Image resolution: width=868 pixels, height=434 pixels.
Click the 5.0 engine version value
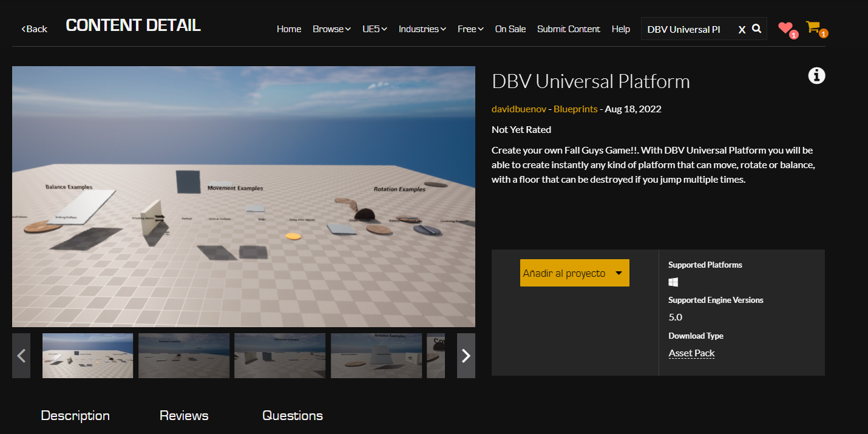(676, 317)
